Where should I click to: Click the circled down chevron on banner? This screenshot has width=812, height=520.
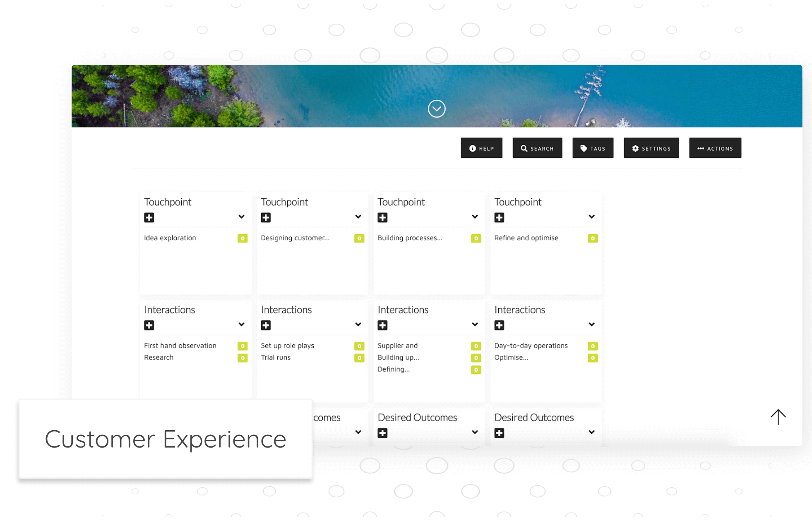pos(436,109)
